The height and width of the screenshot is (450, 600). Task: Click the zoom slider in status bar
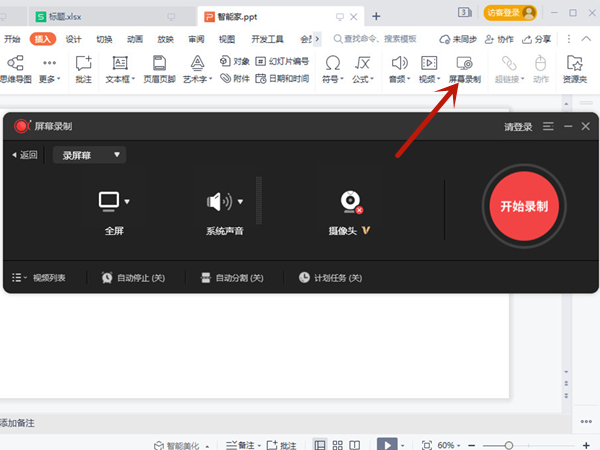508,444
